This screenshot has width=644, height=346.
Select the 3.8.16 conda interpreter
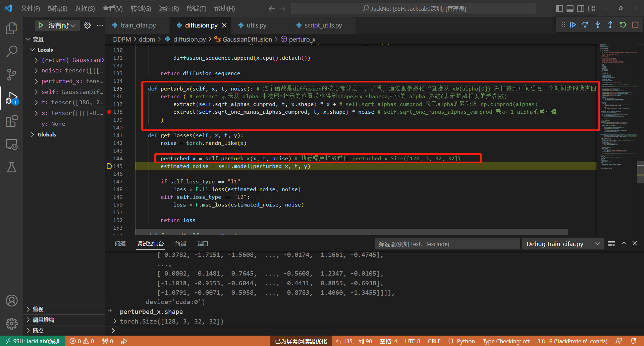572,341
